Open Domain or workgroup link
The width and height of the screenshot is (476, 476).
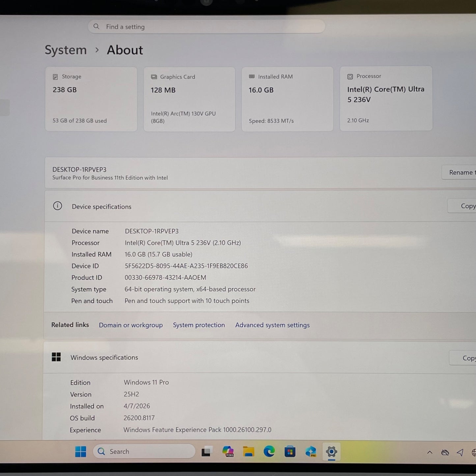click(131, 325)
